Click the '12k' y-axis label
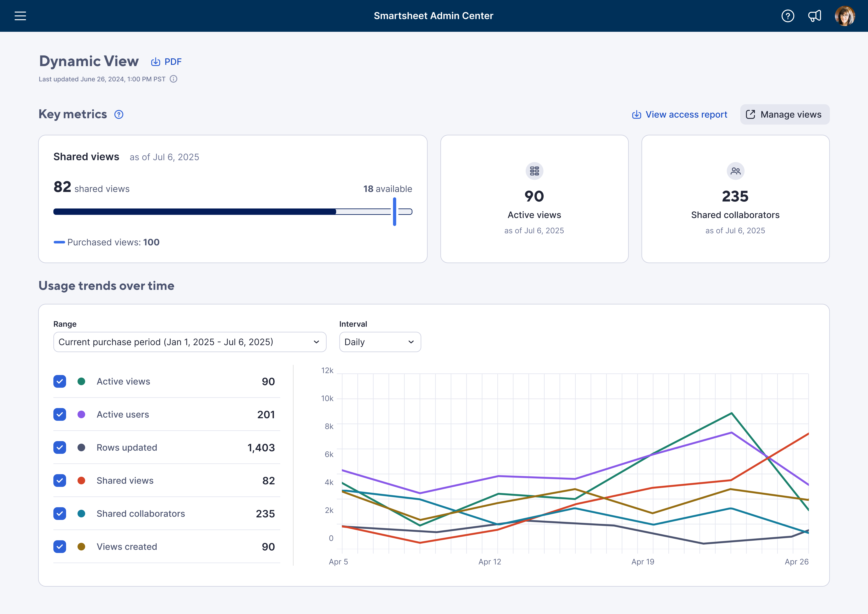Image resolution: width=868 pixels, height=614 pixels. (x=327, y=371)
